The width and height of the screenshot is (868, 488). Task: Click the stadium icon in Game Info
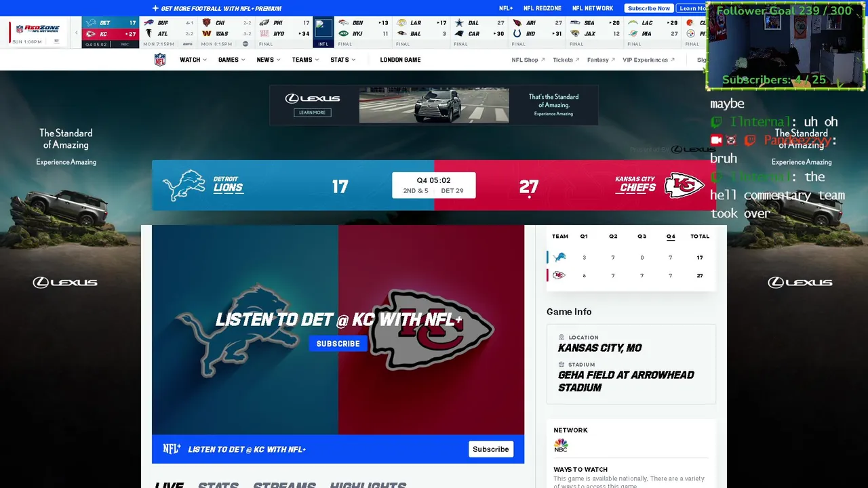point(561,364)
